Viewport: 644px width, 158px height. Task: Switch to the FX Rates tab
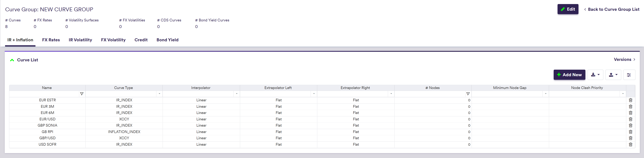click(51, 40)
